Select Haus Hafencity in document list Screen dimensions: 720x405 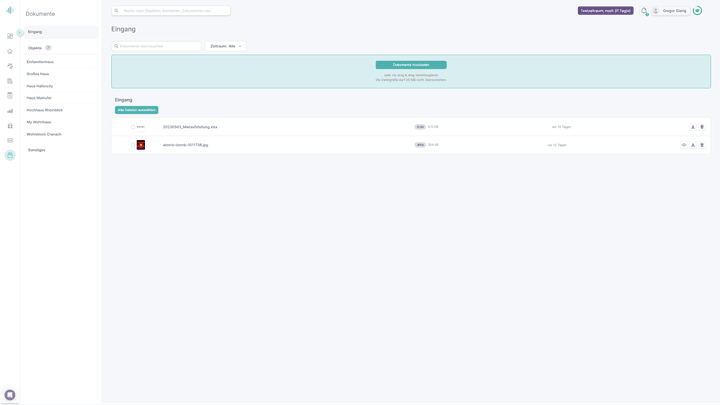40,86
